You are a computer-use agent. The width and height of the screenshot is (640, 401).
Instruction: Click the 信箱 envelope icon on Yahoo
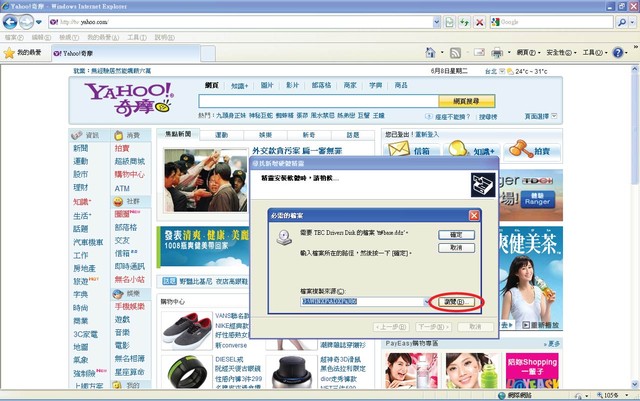pos(399,149)
